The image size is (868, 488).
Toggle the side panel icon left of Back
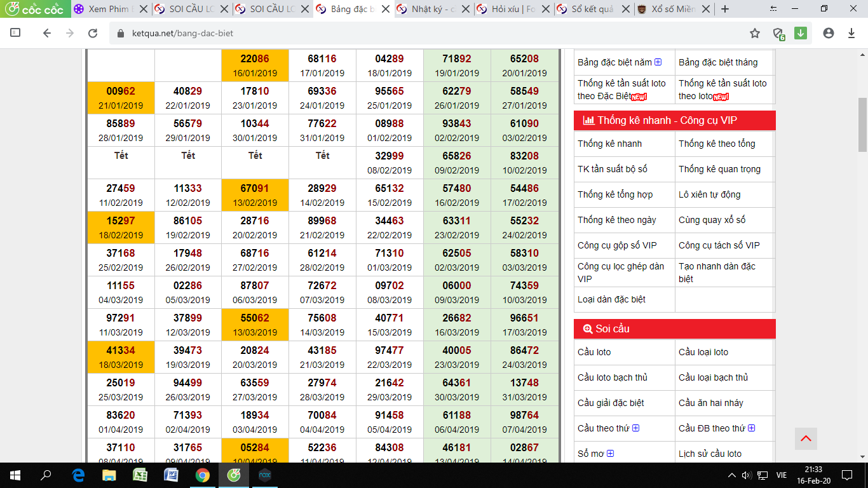click(x=16, y=33)
